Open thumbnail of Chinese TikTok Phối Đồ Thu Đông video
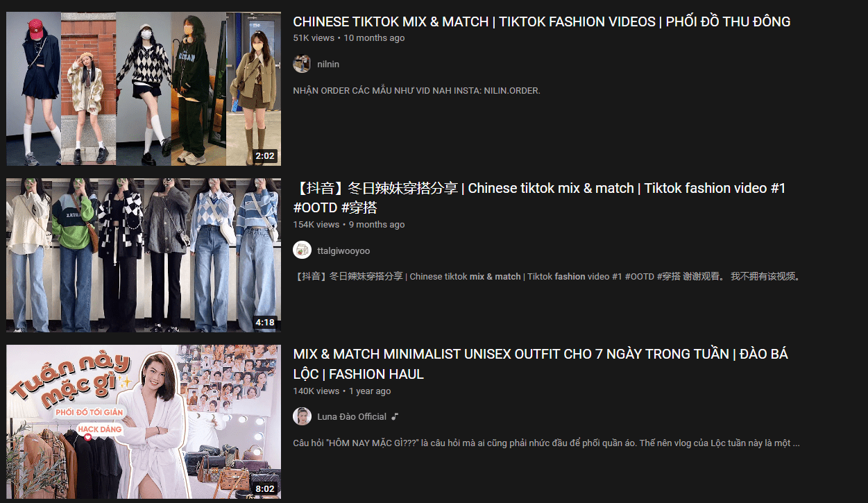 click(144, 89)
